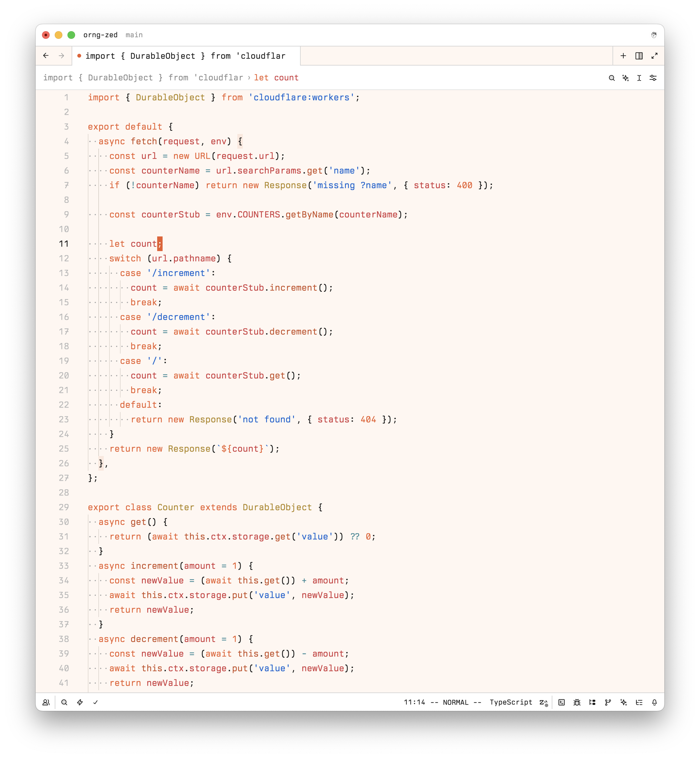Open TypeScript language selector
Screen dimensions: 700x758
[x=511, y=702]
